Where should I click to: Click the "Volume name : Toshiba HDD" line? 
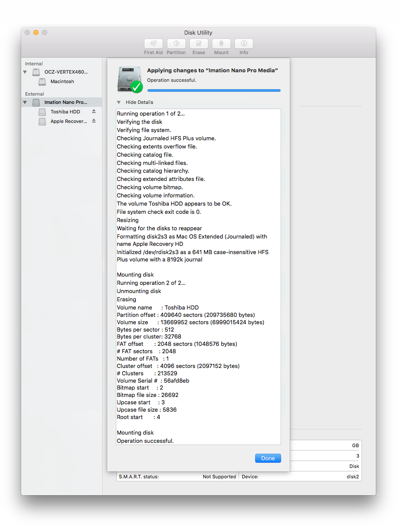(158, 308)
